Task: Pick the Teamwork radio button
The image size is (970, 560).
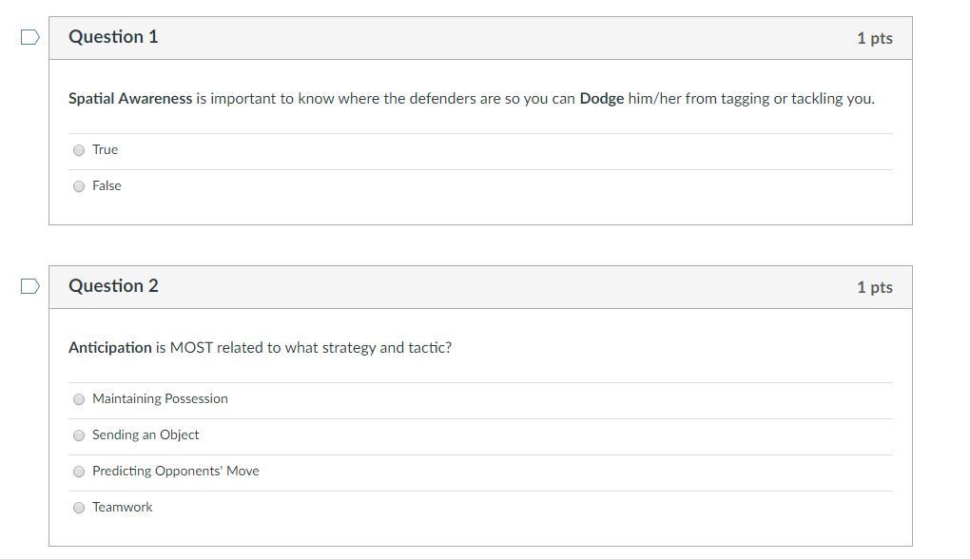Action: coord(79,508)
